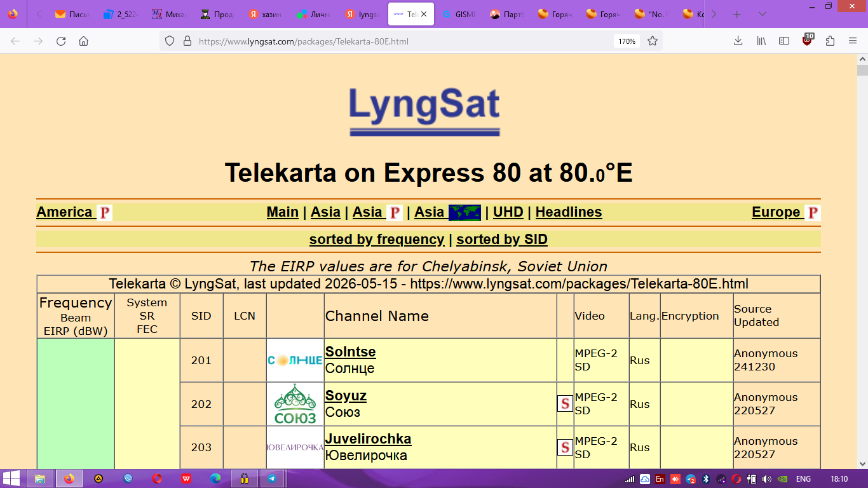This screenshot has height=488, width=868.
Task: Reset the 170% zoom level indicator
Action: coord(627,41)
